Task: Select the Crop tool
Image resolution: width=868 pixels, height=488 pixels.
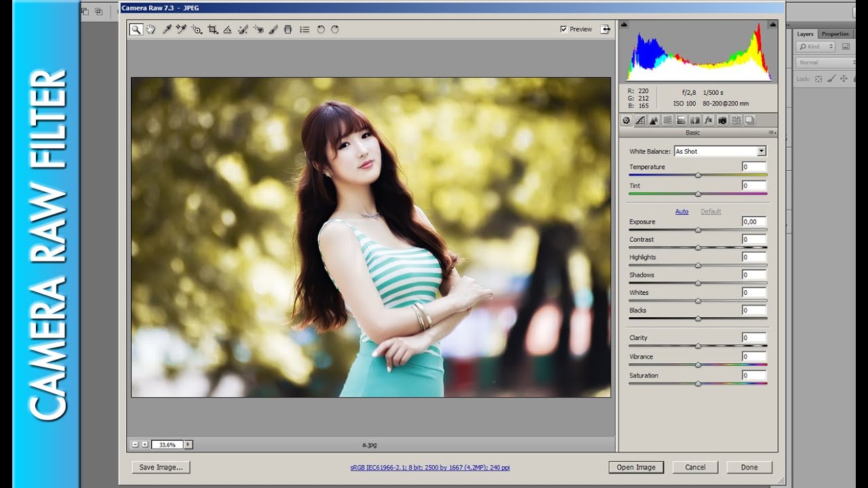Action: coord(212,29)
